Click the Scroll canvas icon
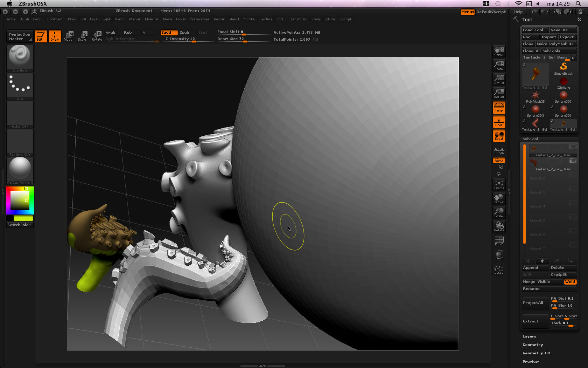Image resolution: width=588 pixels, height=368 pixels. click(x=499, y=52)
